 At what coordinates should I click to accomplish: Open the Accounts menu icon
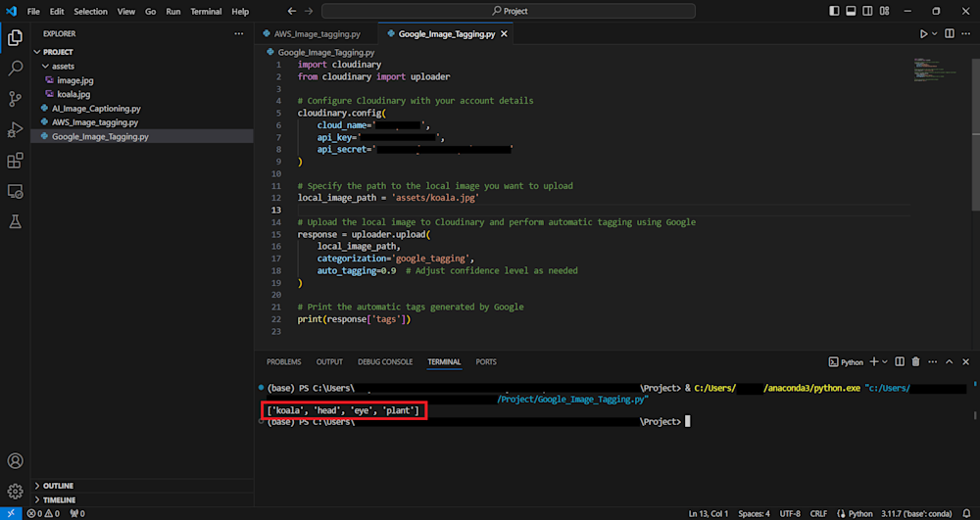pos(15,460)
